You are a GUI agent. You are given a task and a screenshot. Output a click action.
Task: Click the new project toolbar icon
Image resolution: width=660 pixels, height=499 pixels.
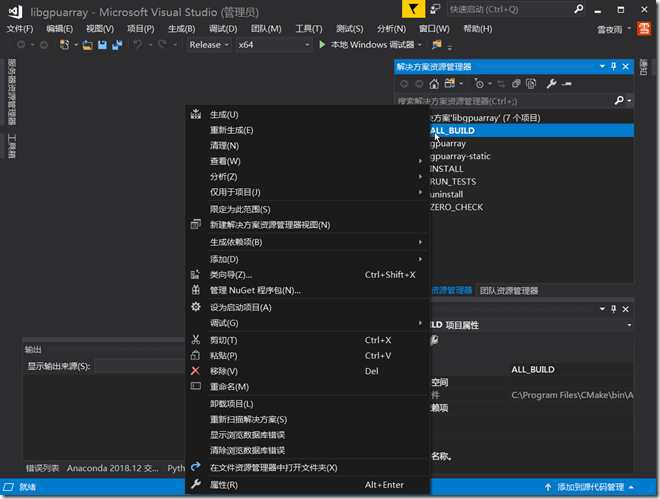(x=64, y=45)
